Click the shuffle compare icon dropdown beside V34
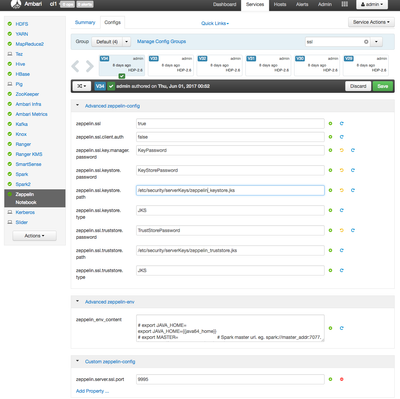Viewport: 400px width, 399px height. 82,86
